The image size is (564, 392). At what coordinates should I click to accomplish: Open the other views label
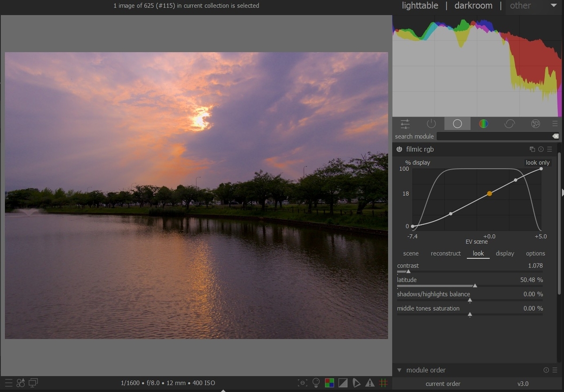520,6
